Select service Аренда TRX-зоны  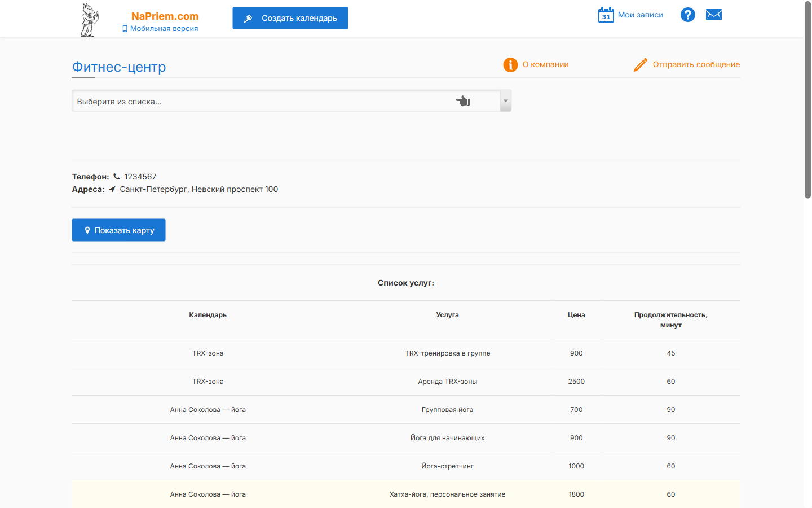(448, 382)
